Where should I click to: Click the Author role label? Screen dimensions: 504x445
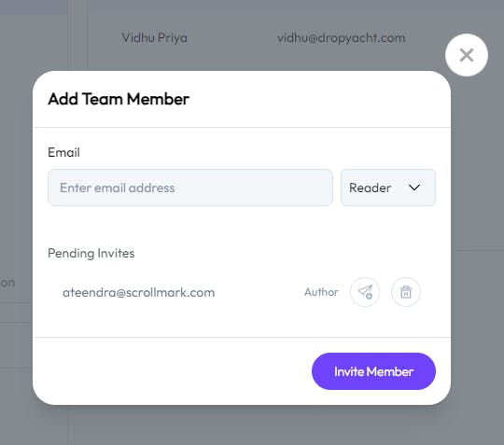click(321, 292)
